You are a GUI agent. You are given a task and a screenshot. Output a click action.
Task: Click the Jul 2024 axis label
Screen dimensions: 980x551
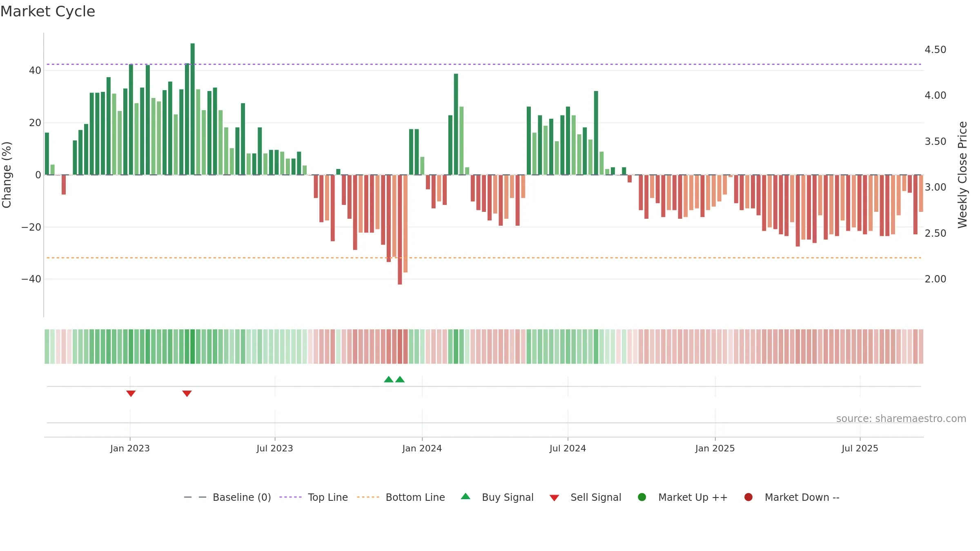pyautogui.click(x=568, y=449)
